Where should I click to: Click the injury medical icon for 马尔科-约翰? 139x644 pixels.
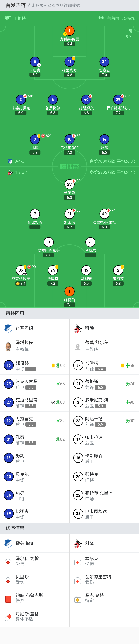[8, 562]
